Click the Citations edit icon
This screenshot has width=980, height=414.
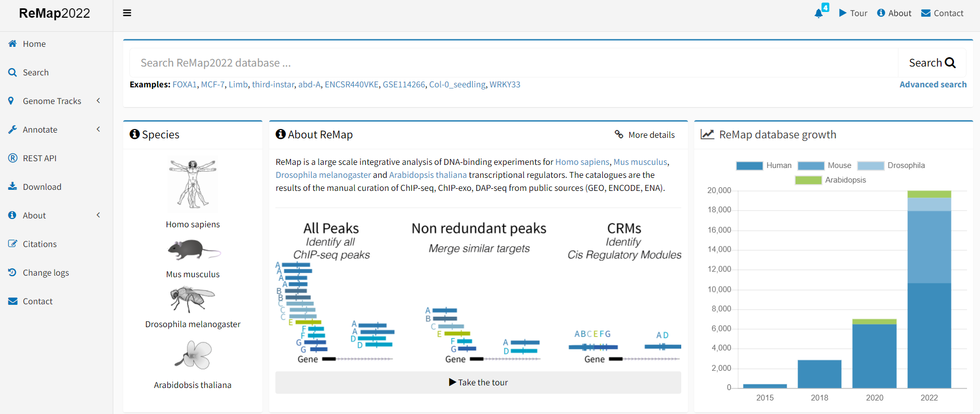[12, 243]
